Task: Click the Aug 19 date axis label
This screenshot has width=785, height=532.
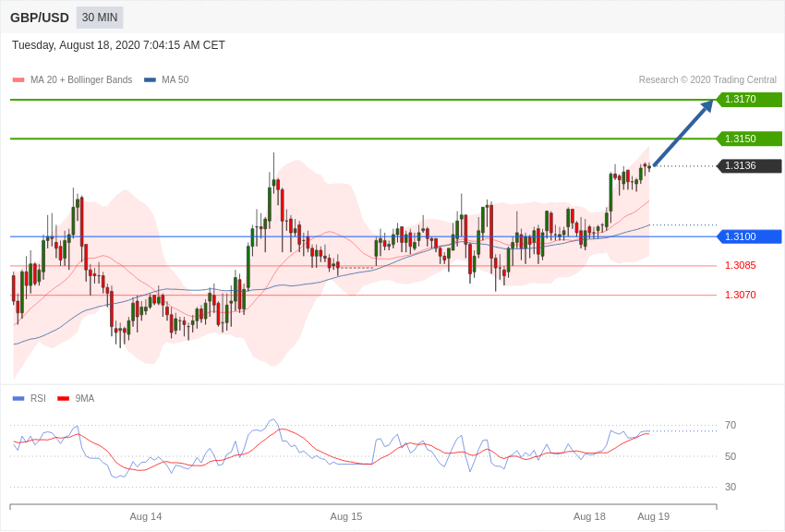Action: pos(653,516)
